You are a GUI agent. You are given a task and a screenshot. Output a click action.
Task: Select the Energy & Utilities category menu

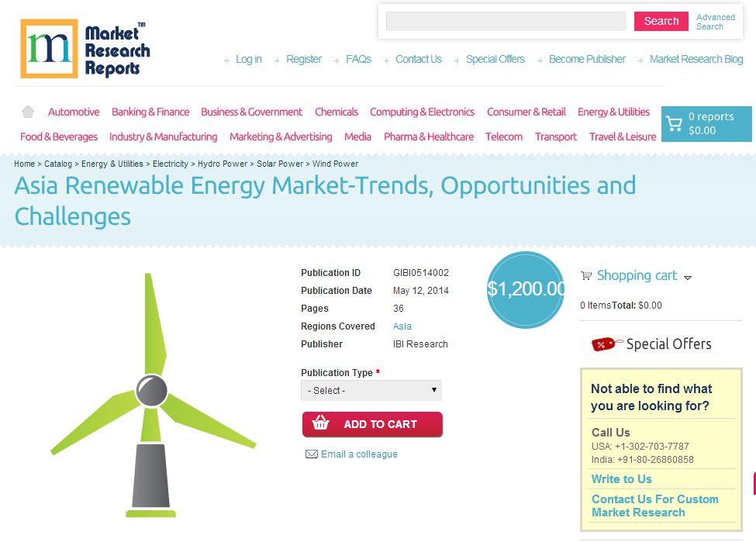click(x=614, y=112)
